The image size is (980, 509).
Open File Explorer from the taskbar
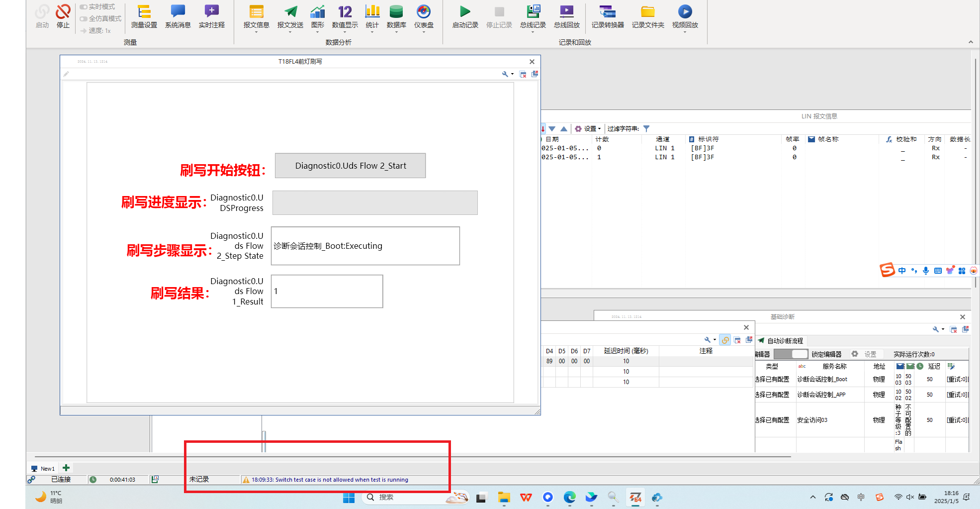coord(504,498)
